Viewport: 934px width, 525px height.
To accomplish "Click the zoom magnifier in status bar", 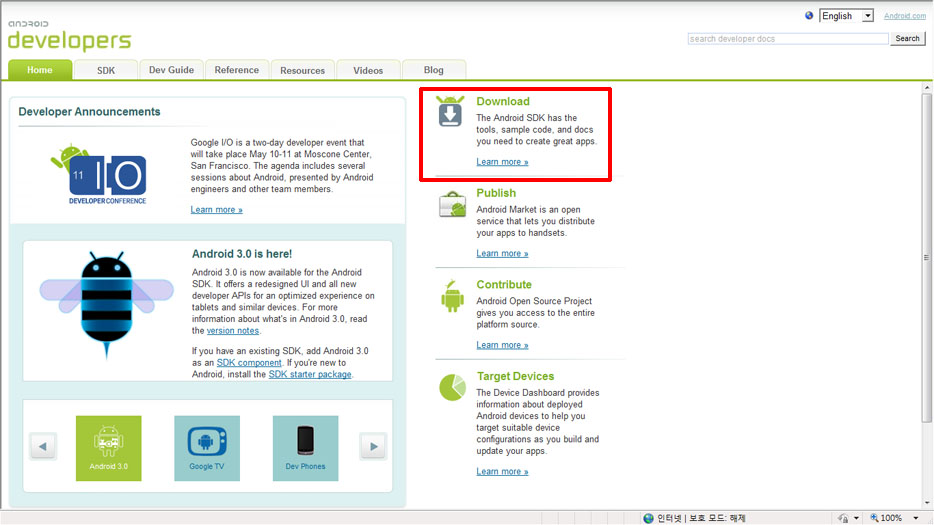I will click(x=874, y=518).
